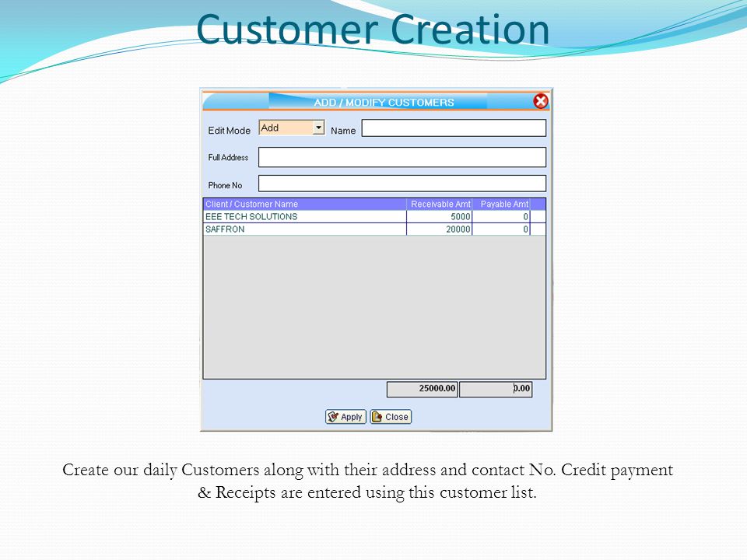
Task: Select the SAFFRON customer row
Action: (374, 229)
